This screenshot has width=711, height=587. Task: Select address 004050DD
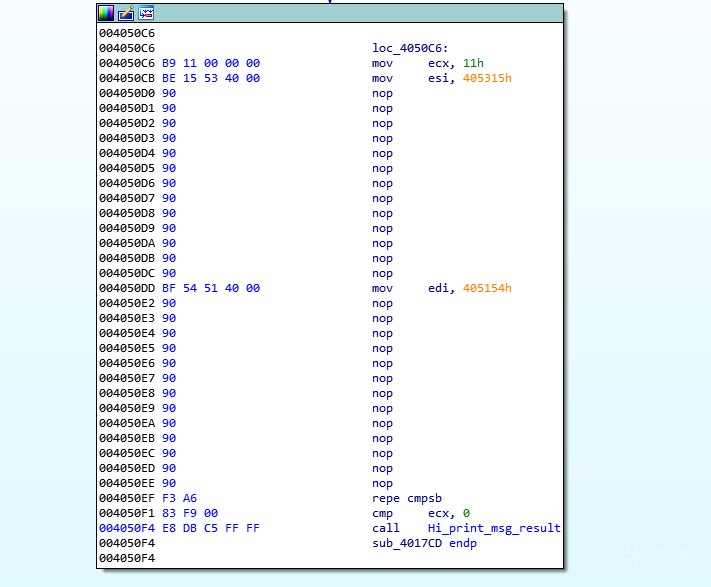coord(127,288)
